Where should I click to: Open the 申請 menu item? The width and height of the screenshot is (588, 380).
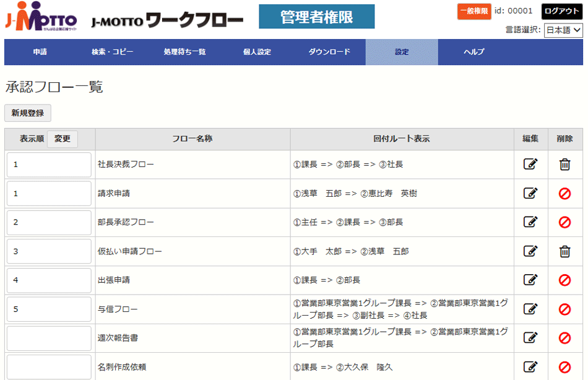pos(40,52)
